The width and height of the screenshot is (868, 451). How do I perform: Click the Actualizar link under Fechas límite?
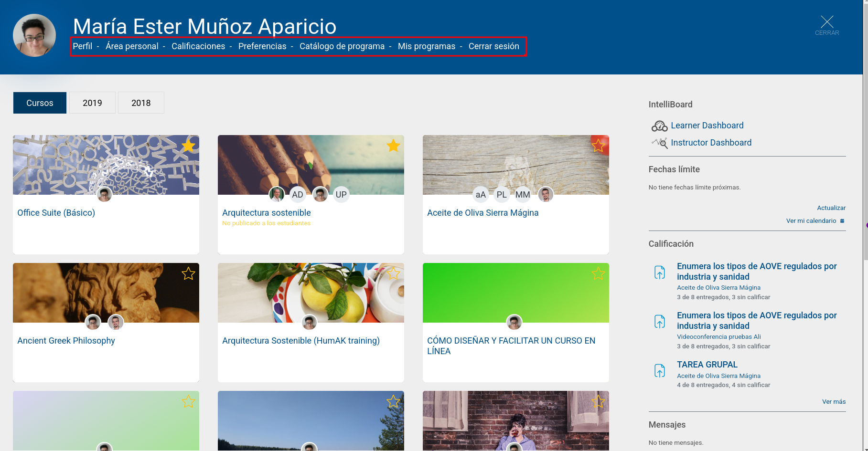(831, 208)
